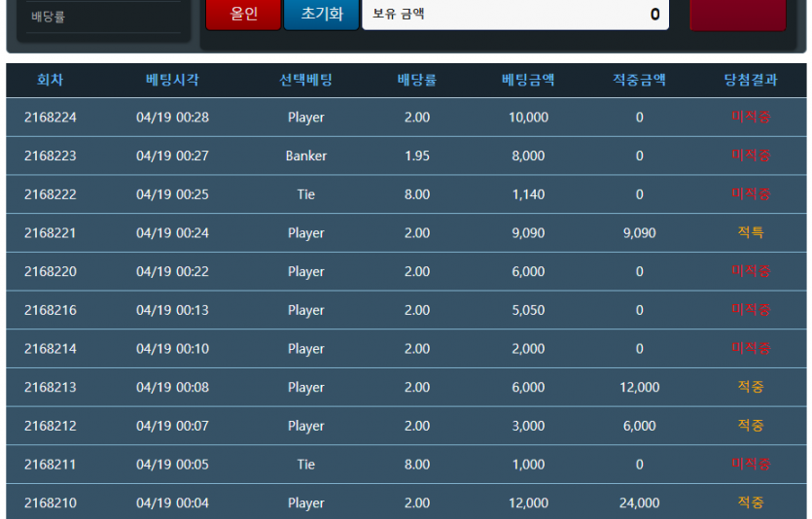Click the 회차 column header
Image resolution: width=812 pixels, height=519 pixels.
pos(50,81)
